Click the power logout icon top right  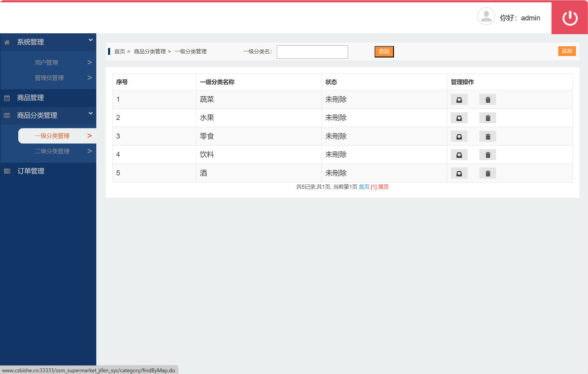(x=569, y=17)
